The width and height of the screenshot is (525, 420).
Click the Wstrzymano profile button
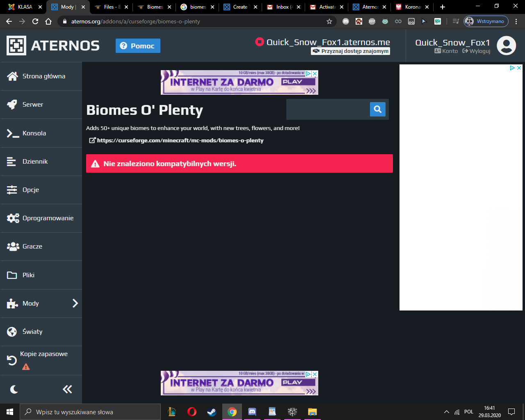pos(486,21)
